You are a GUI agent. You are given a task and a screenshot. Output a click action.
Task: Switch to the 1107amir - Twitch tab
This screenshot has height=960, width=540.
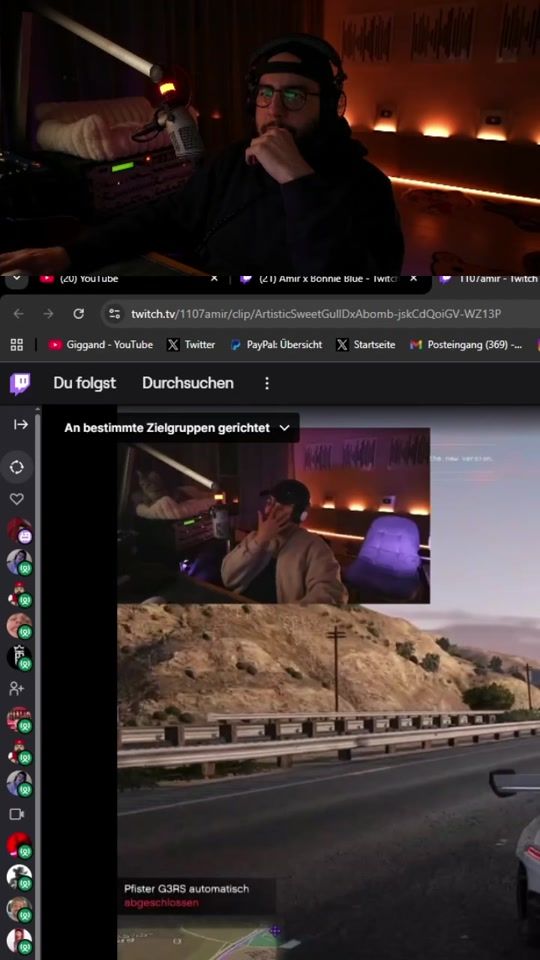(489, 279)
